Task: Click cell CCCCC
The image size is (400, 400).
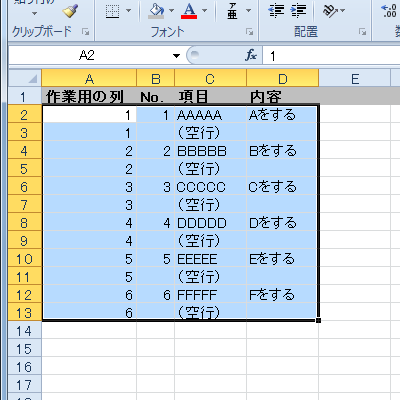Action: point(210,187)
